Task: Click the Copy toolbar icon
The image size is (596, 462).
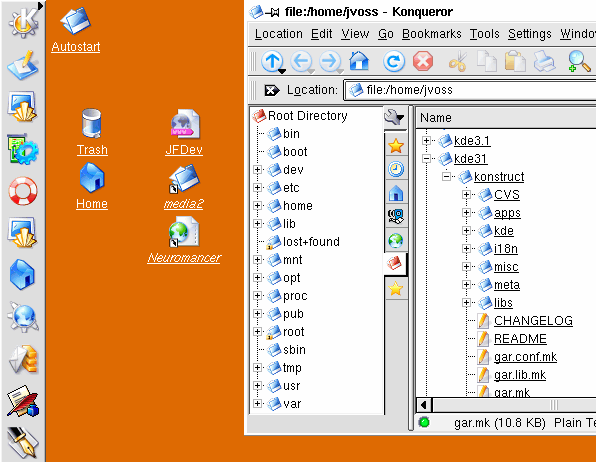Action: tap(487, 61)
